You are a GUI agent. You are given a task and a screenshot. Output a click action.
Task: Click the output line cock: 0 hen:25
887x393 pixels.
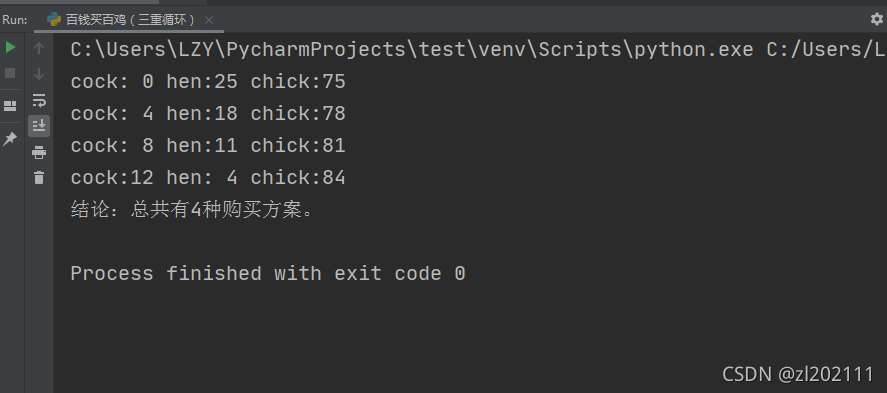208,82
